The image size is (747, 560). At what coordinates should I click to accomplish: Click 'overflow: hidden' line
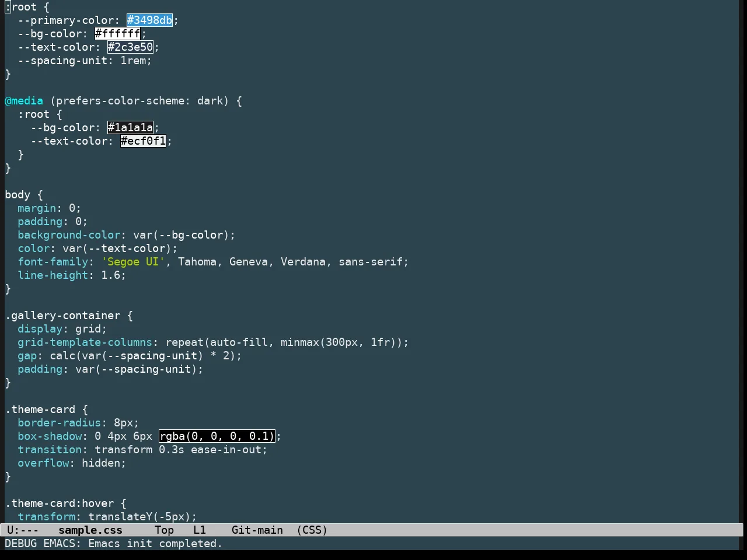(72, 463)
